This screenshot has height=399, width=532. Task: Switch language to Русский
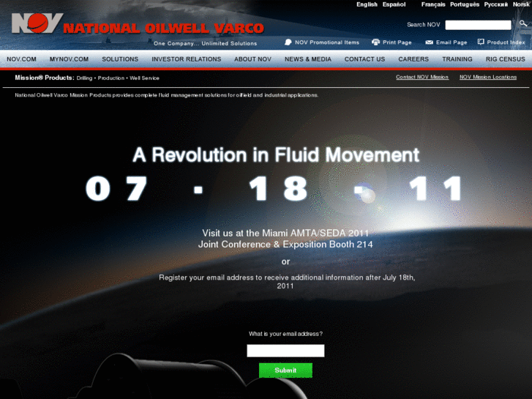[x=495, y=4]
